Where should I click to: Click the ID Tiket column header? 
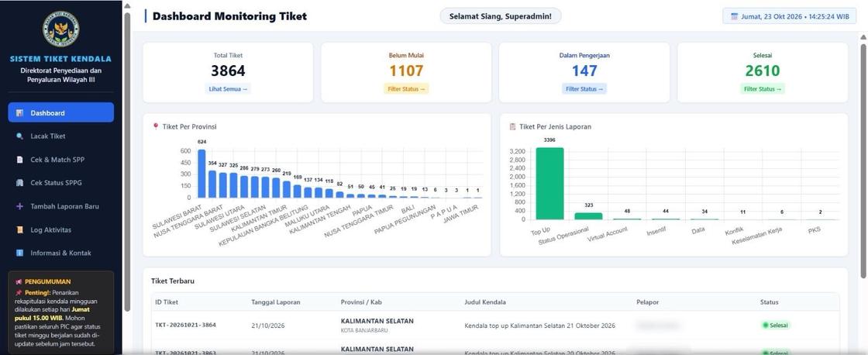tap(167, 302)
